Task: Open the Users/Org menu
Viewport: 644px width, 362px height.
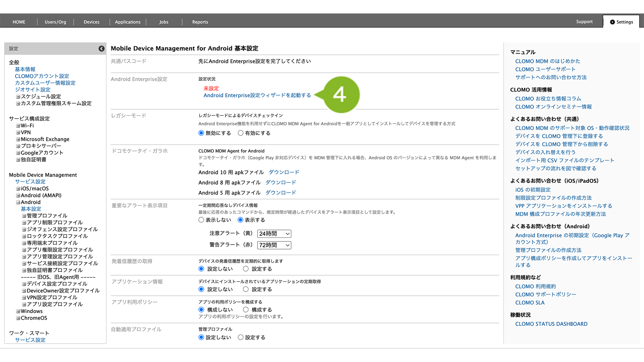Action: (55, 22)
